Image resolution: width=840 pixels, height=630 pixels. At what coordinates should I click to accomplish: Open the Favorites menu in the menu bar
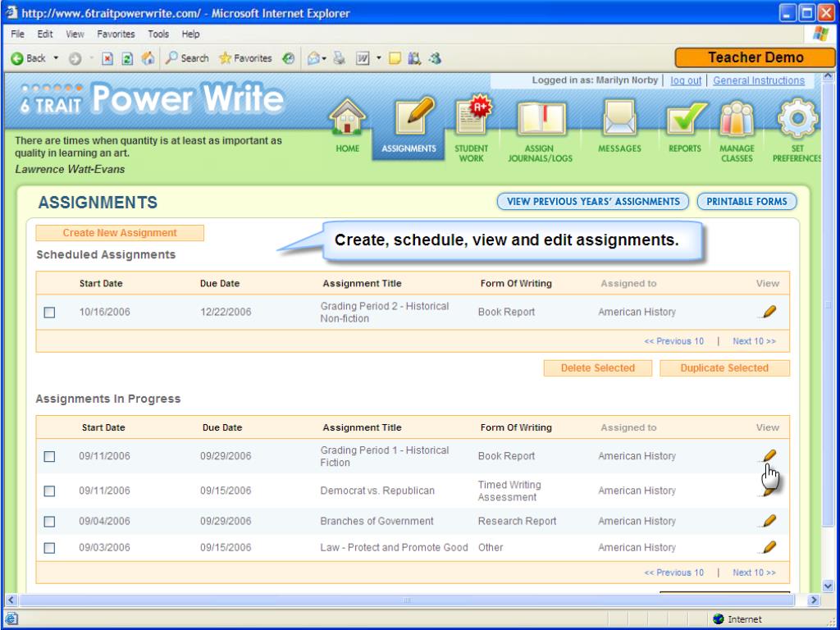tap(116, 34)
